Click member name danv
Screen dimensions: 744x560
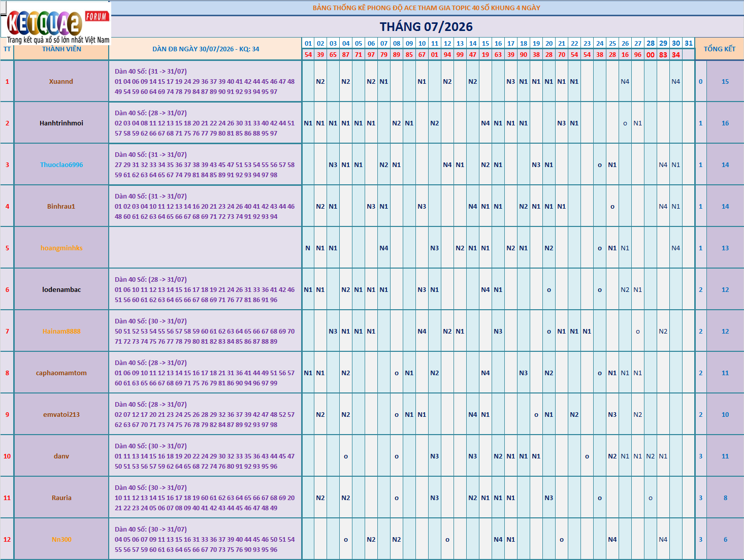click(x=61, y=456)
